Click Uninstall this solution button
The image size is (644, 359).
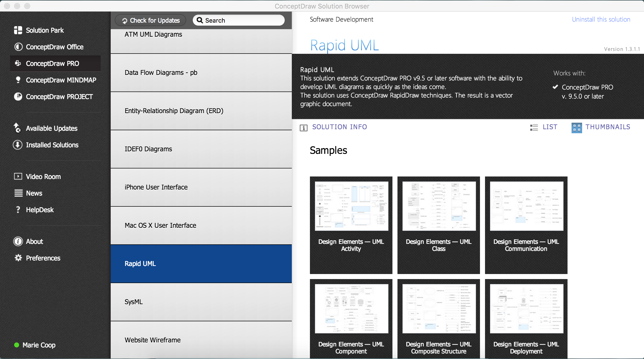tap(600, 20)
